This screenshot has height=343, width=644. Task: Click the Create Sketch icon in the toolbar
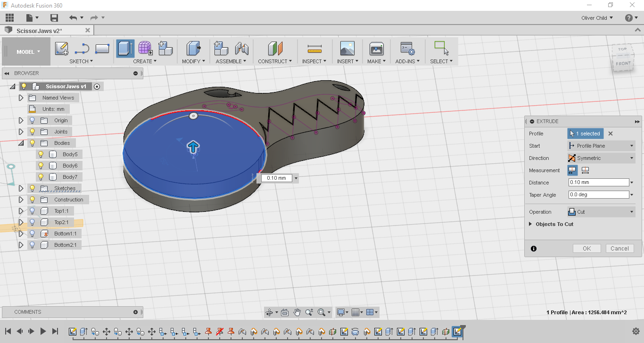coord(62,49)
